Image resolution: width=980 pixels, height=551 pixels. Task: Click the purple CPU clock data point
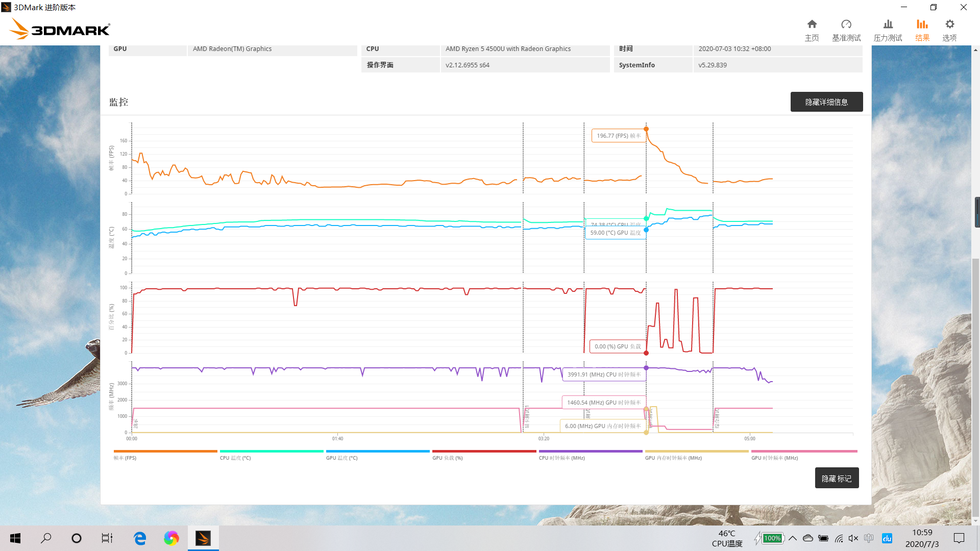(x=646, y=368)
